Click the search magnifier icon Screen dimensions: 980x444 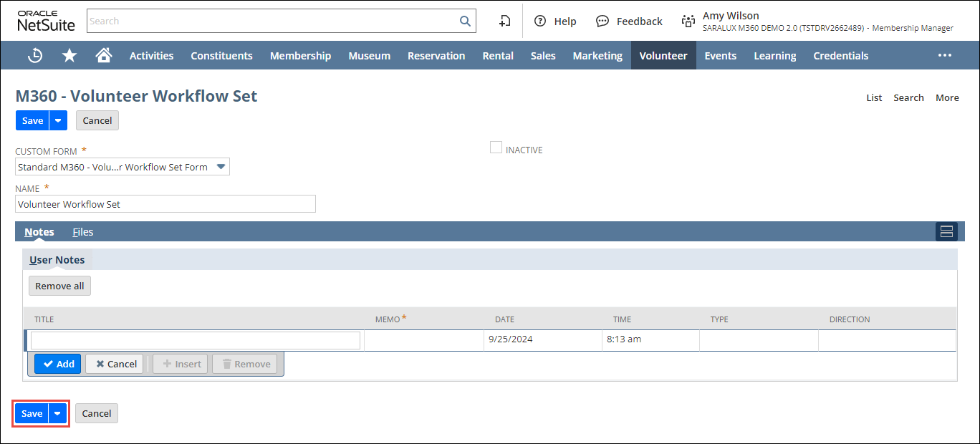tap(465, 21)
